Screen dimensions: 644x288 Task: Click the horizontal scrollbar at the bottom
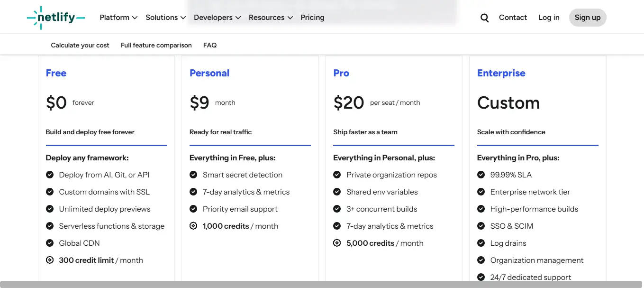322,284
